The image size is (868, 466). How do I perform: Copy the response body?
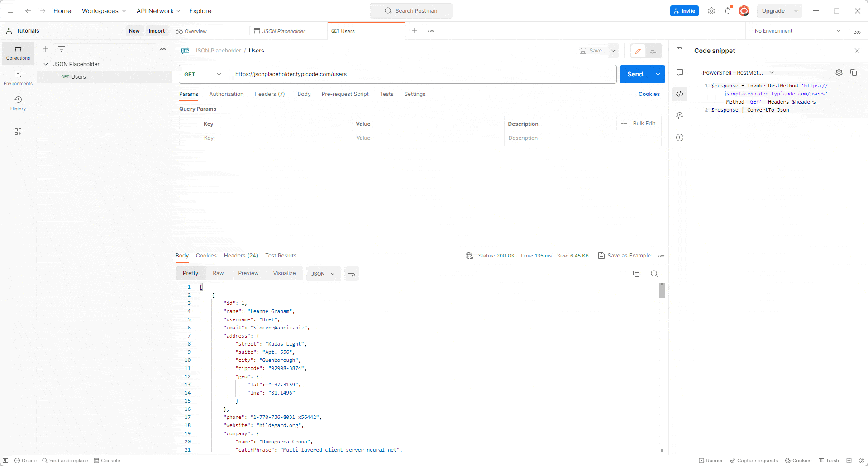coord(636,274)
